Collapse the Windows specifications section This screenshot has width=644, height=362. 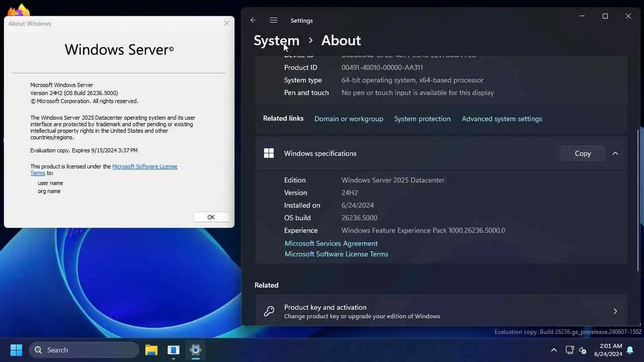615,153
